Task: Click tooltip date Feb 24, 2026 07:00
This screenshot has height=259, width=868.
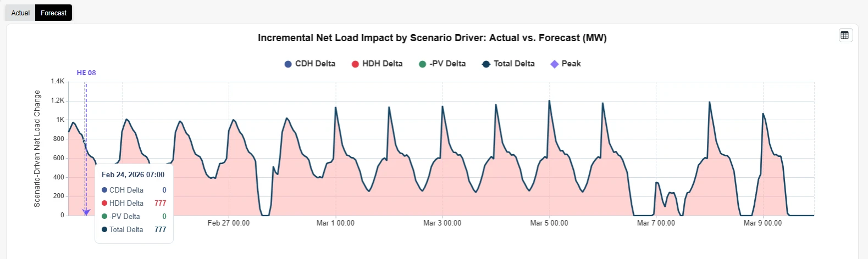Action: tap(133, 174)
